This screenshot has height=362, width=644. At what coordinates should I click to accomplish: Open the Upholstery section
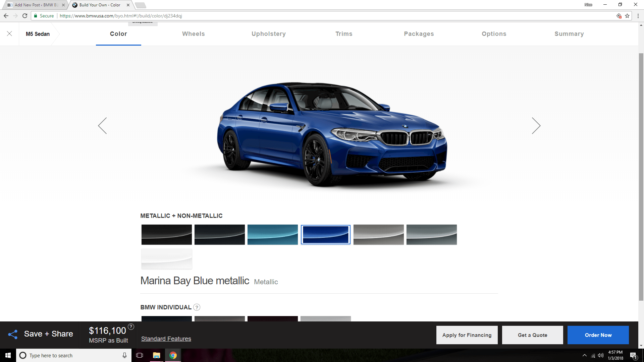268,34
